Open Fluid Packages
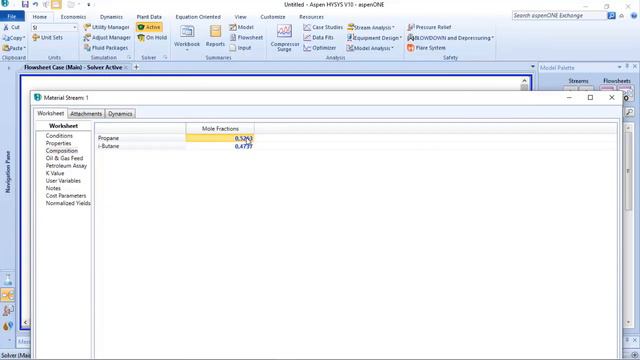Viewport: 640px width, 360px height. click(106, 48)
